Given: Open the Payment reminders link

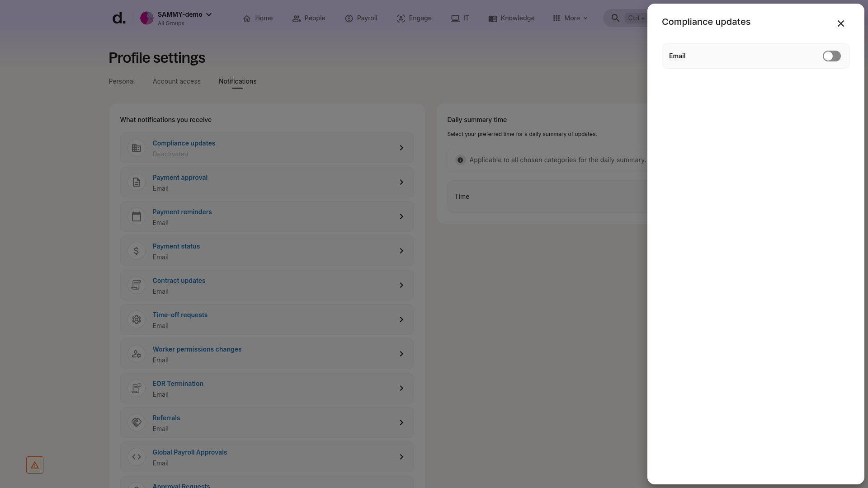Looking at the screenshot, I should pos(182,212).
